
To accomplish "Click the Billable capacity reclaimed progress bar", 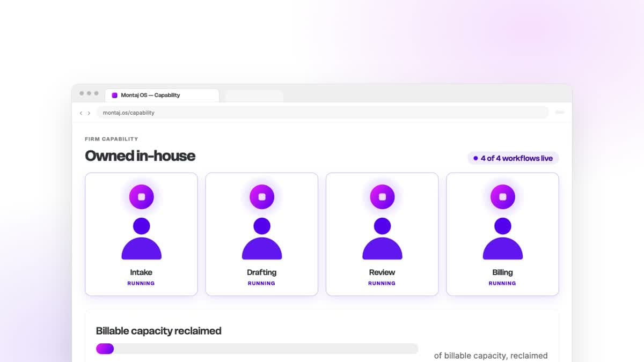I will click(257, 349).
